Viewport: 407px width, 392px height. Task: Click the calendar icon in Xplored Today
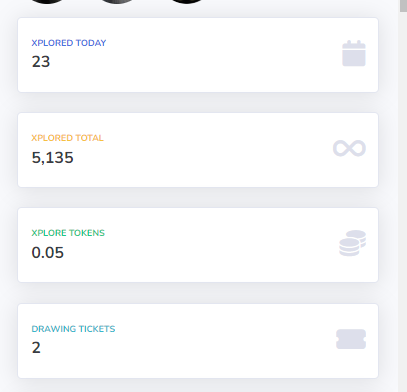pos(354,53)
